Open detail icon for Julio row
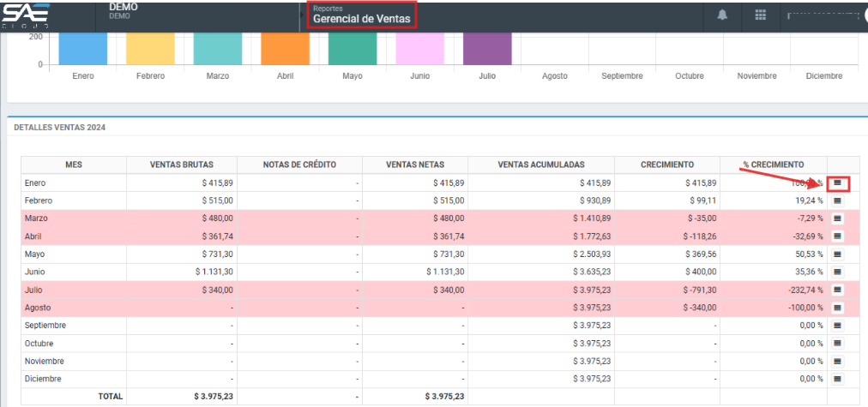The image size is (868, 407). [838, 290]
